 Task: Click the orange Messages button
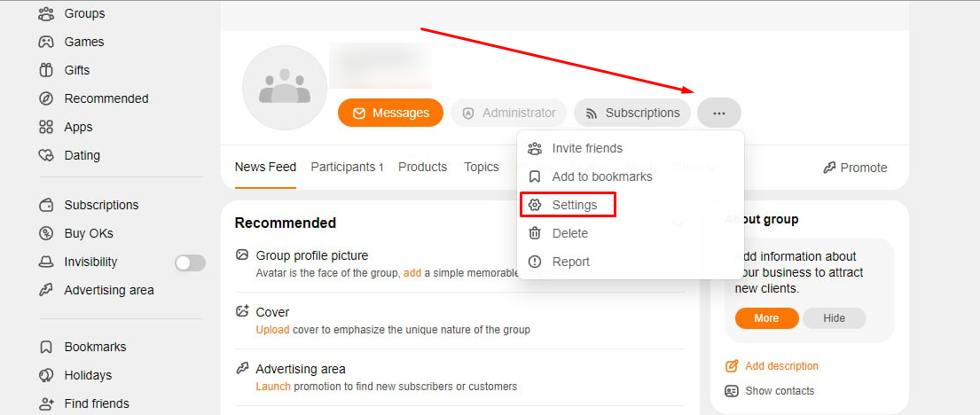point(390,114)
